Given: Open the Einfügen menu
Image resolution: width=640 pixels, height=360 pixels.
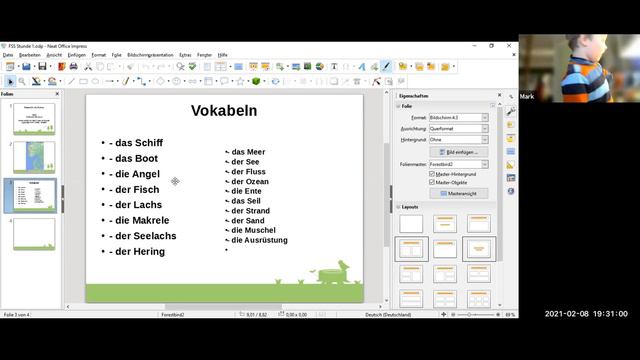Looking at the screenshot, I should point(77,55).
